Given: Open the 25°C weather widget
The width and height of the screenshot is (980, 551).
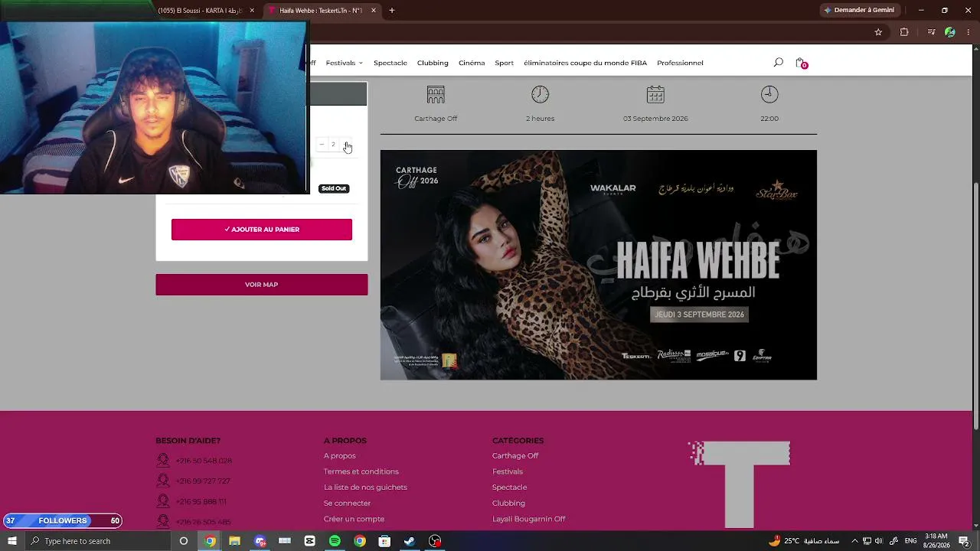Looking at the screenshot, I should (804, 541).
